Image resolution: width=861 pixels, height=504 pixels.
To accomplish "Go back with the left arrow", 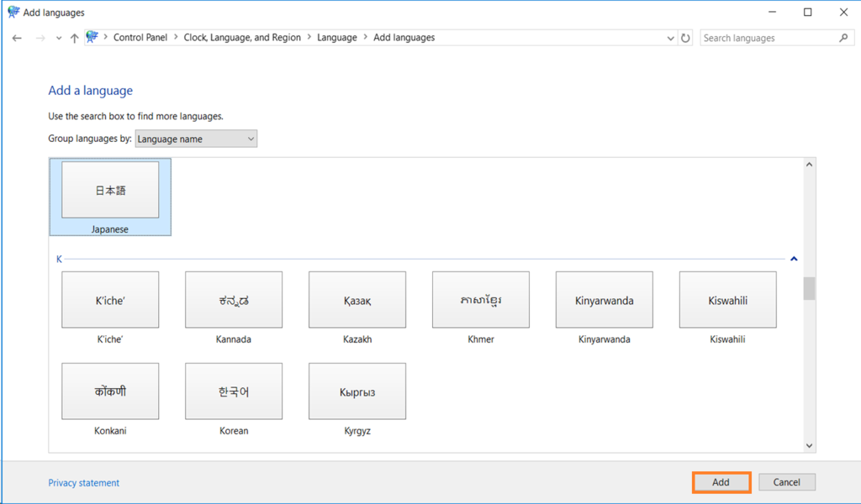I will [17, 38].
